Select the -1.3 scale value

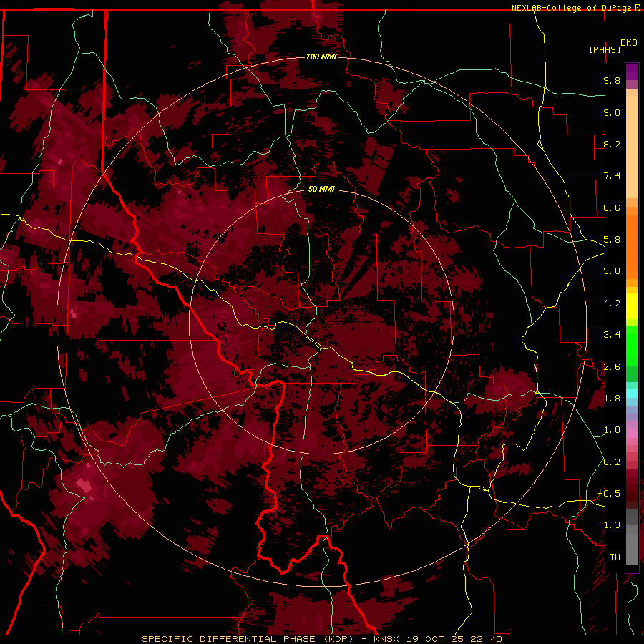pos(609,525)
